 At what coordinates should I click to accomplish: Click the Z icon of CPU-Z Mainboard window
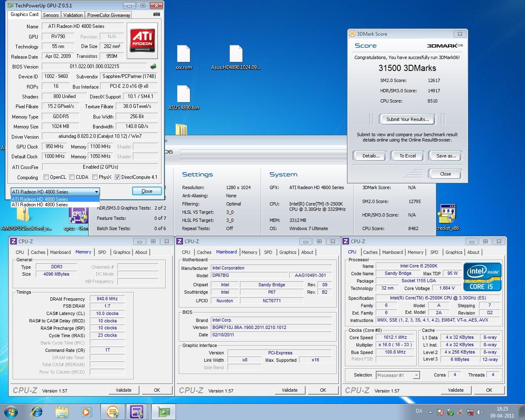[180, 241]
